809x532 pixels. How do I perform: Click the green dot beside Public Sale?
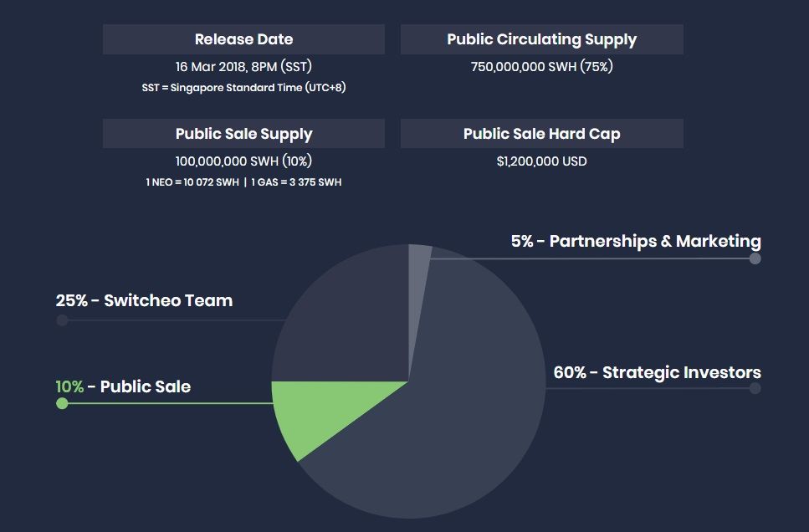click(x=62, y=403)
